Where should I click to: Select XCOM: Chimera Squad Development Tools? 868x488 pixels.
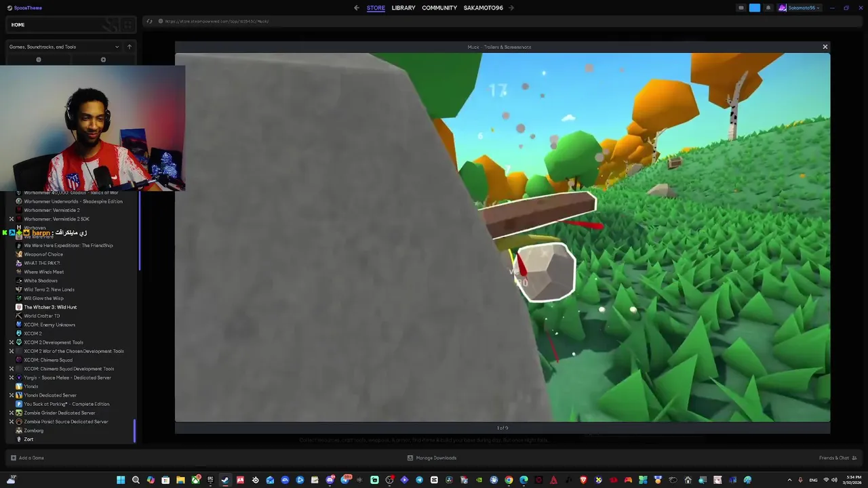[x=69, y=369]
